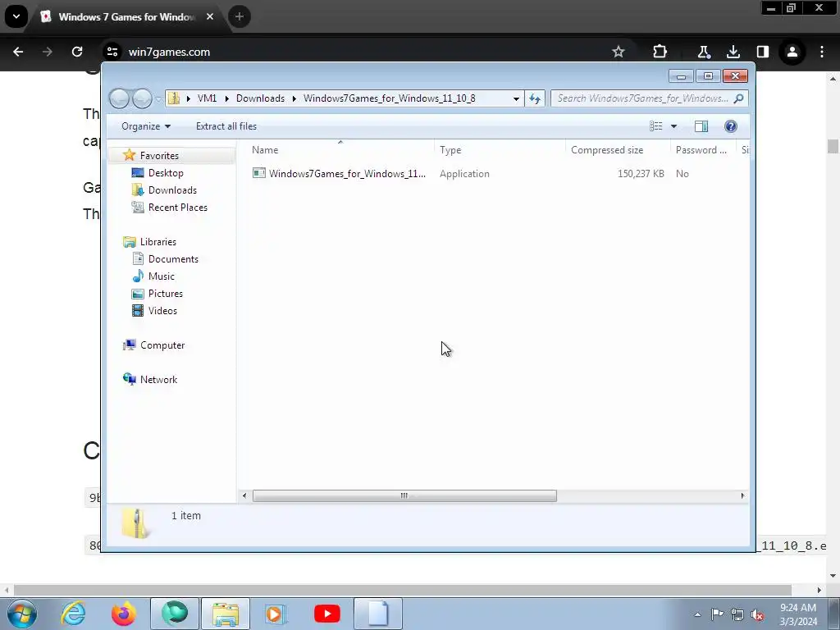Screen dimensions: 840x630
Task: Click Chrome reload button
Action: pos(77,52)
